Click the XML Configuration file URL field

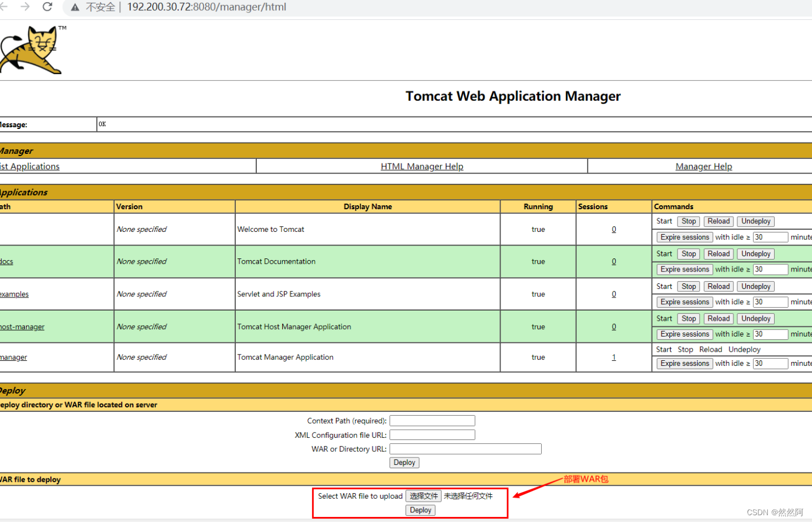coord(432,435)
